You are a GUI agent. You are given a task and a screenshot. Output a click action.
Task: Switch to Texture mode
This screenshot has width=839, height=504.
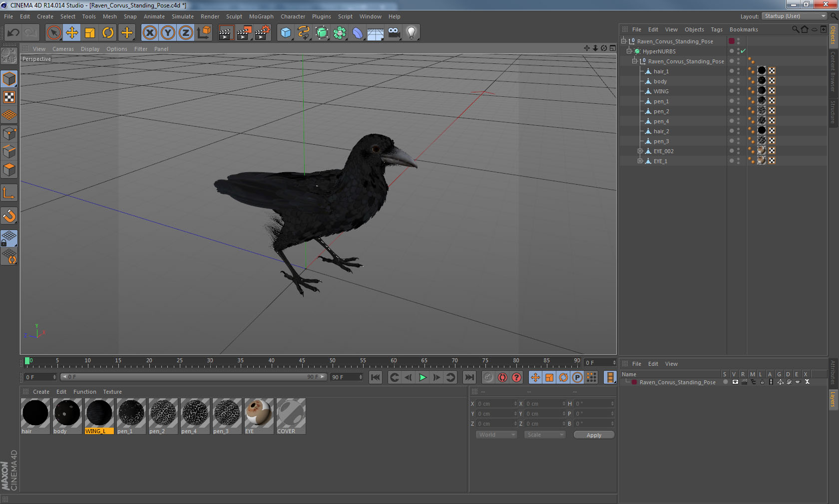9,97
